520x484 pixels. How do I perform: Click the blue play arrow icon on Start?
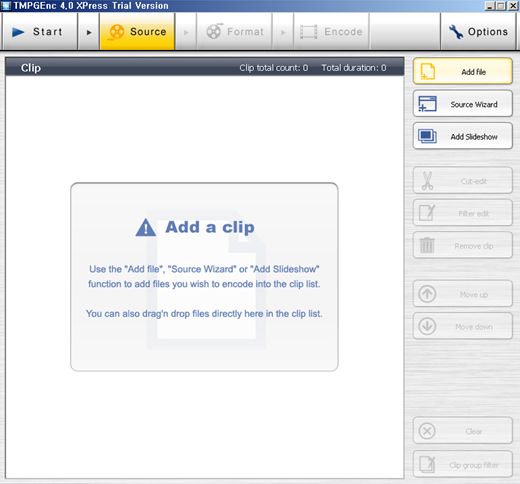click(x=18, y=32)
